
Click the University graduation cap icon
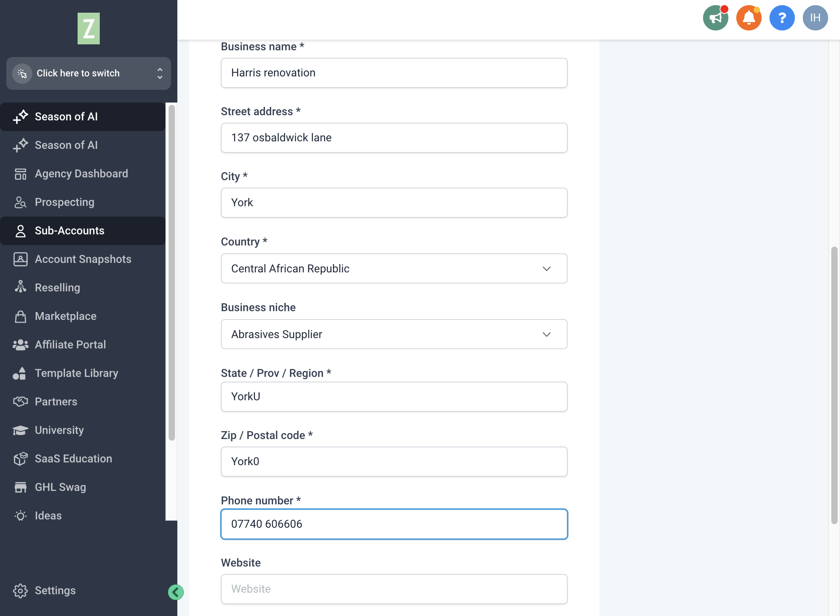20,430
